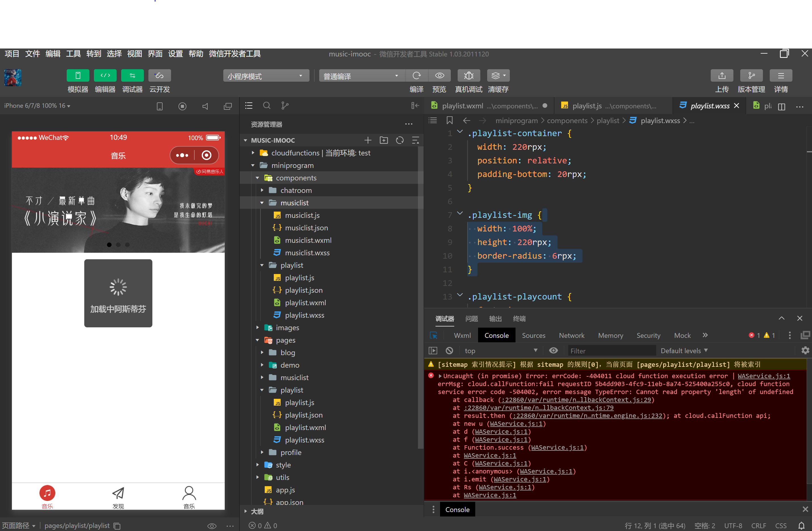The width and height of the screenshot is (812, 531).
Task: Detach the simulator into separate window
Action: click(228, 106)
